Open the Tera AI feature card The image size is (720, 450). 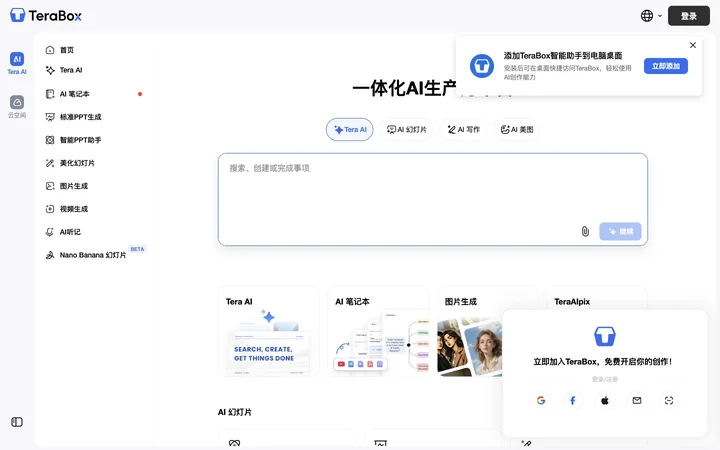[x=269, y=332]
